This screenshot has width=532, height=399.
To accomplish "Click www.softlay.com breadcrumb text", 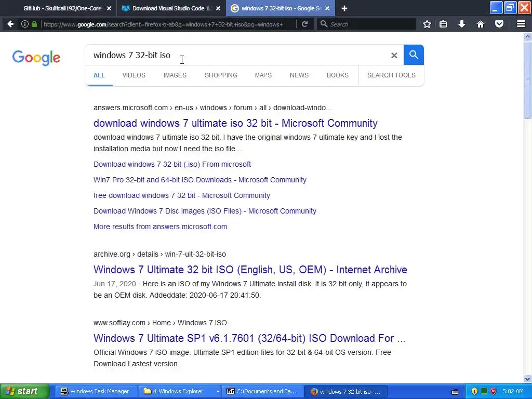I will [160, 323].
